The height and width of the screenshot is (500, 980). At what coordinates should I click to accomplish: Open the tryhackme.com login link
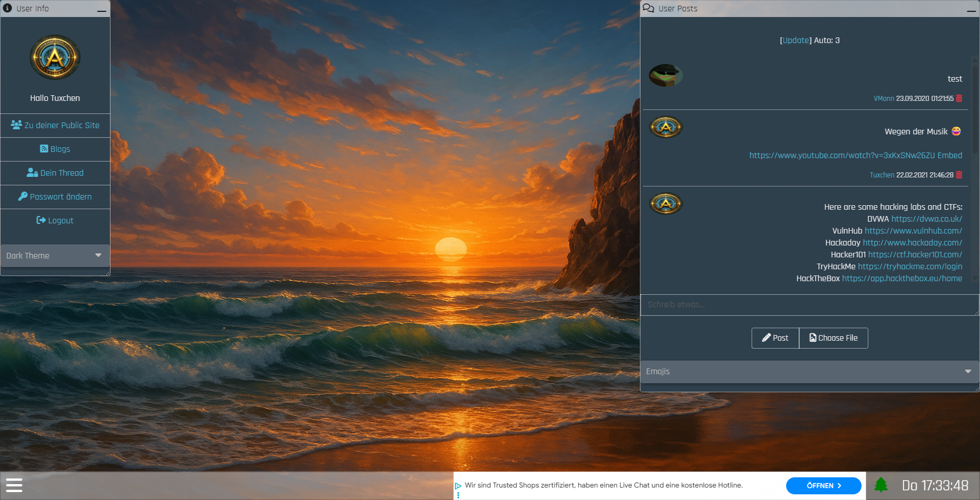910,266
